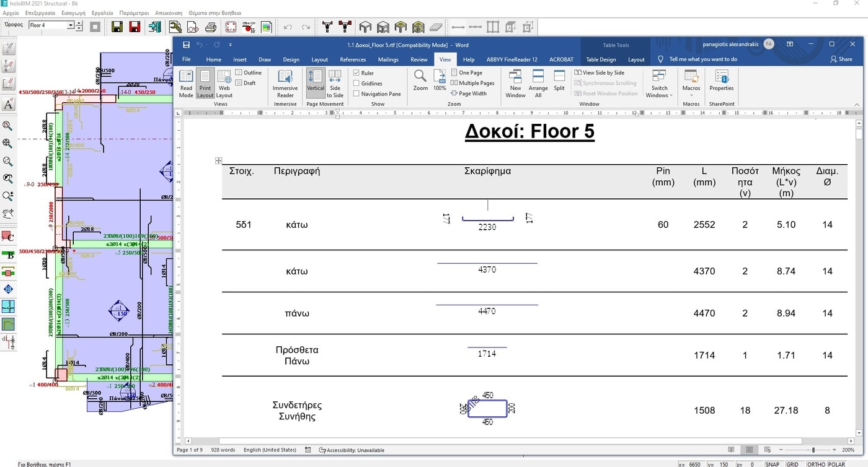This screenshot has width=868, height=467.
Task: Select One Page zoom option
Action: (x=467, y=72)
